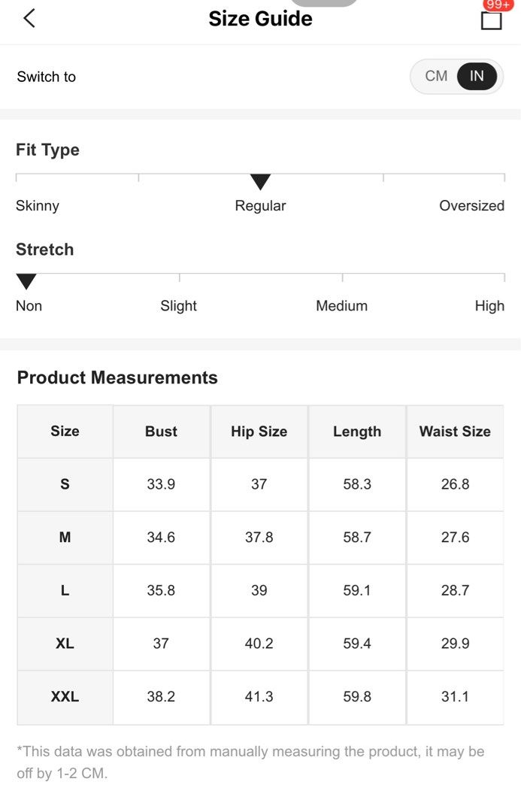
Task: Select the Skinny fit label
Action: point(38,205)
